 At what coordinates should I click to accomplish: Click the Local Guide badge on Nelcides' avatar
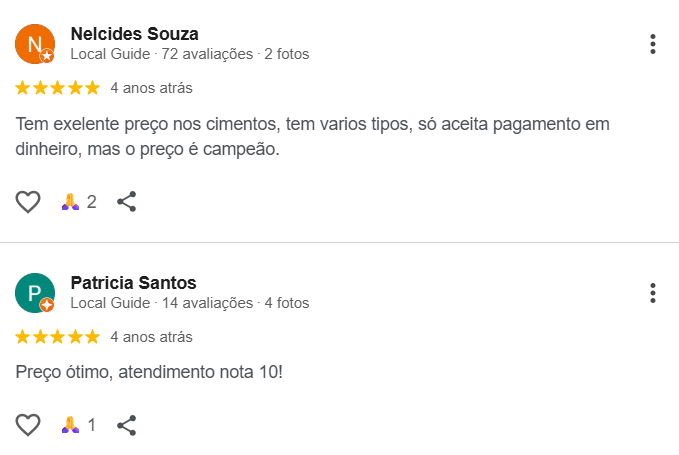pyautogui.click(x=46, y=56)
